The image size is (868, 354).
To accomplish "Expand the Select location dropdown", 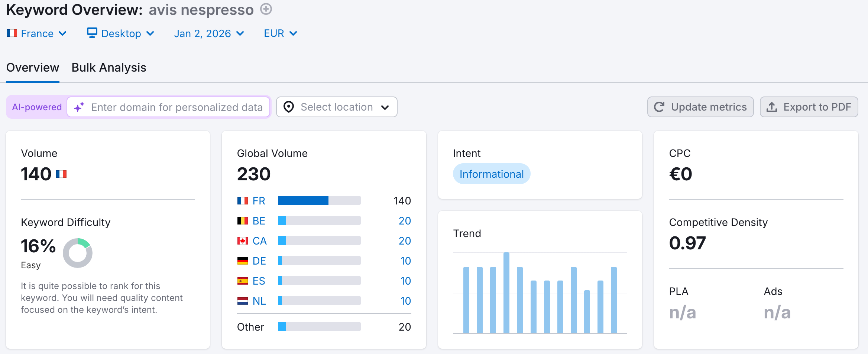I will (336, 107).
